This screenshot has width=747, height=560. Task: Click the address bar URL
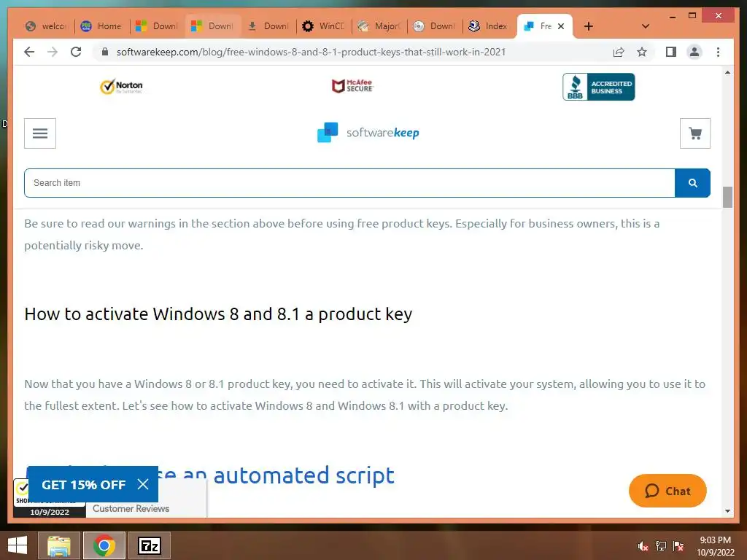311,52
